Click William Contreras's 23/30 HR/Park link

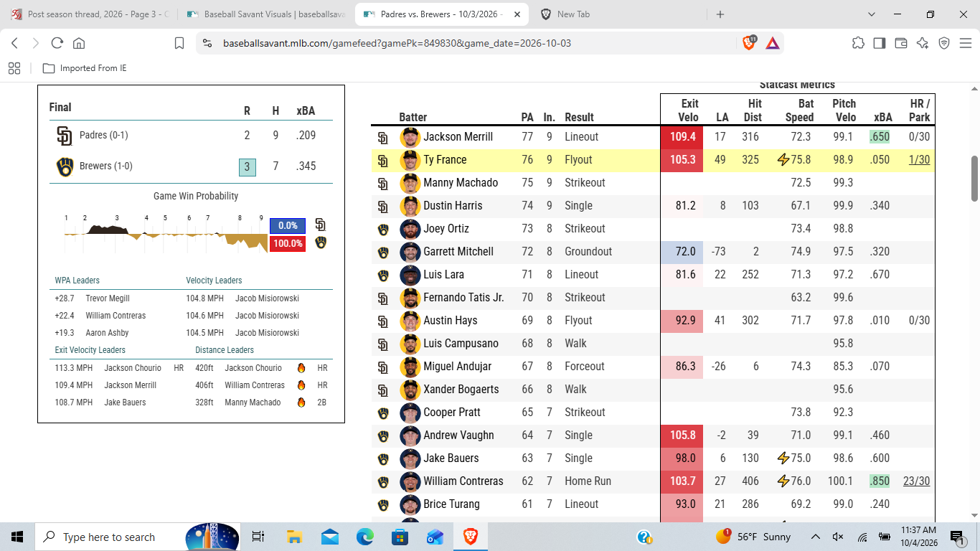point(917,481)
